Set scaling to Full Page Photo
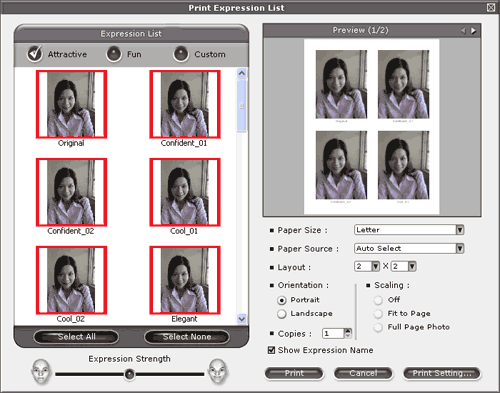500x393 pixels. (378, 328)
